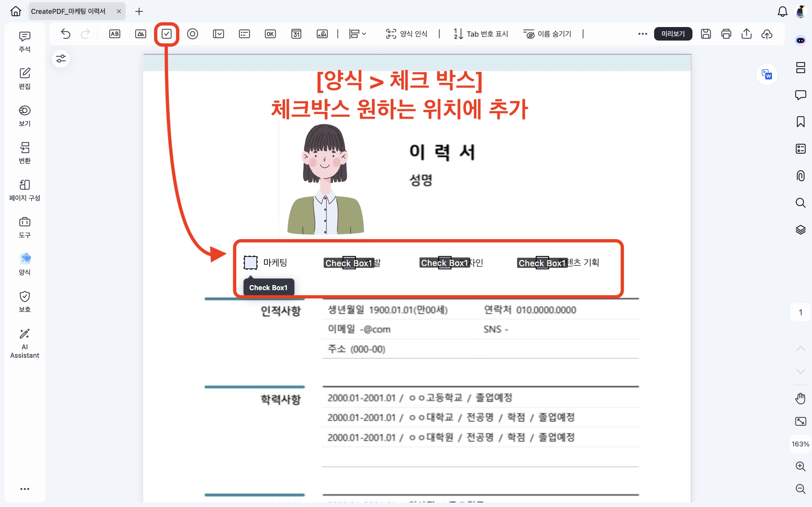This screenshot has width=812, height=507.
Task: Select the date field form tool
Action: pyautogui.click(x=296, y=34)
